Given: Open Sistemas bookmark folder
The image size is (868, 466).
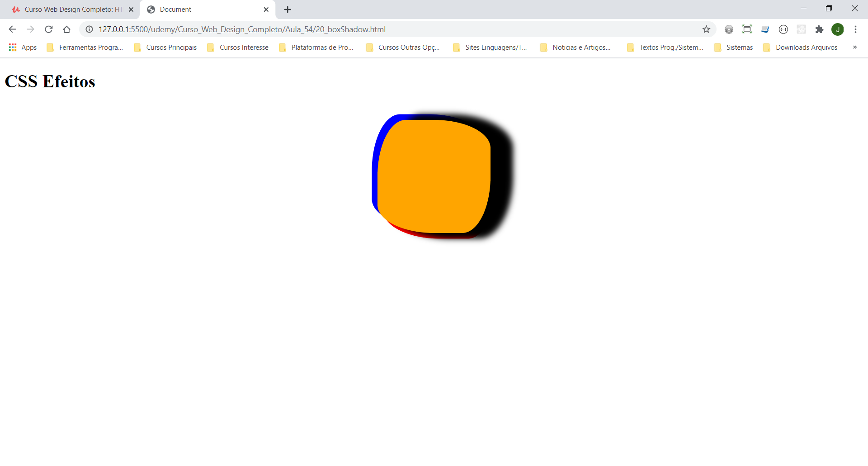Looking at the screenshot, I should (734, 48).
